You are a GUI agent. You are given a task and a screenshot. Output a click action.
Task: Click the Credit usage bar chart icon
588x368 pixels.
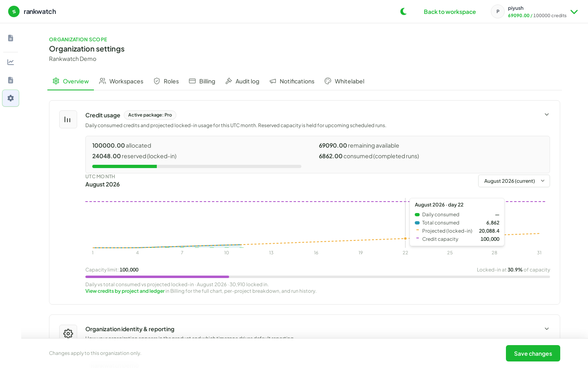click(68, 119)
